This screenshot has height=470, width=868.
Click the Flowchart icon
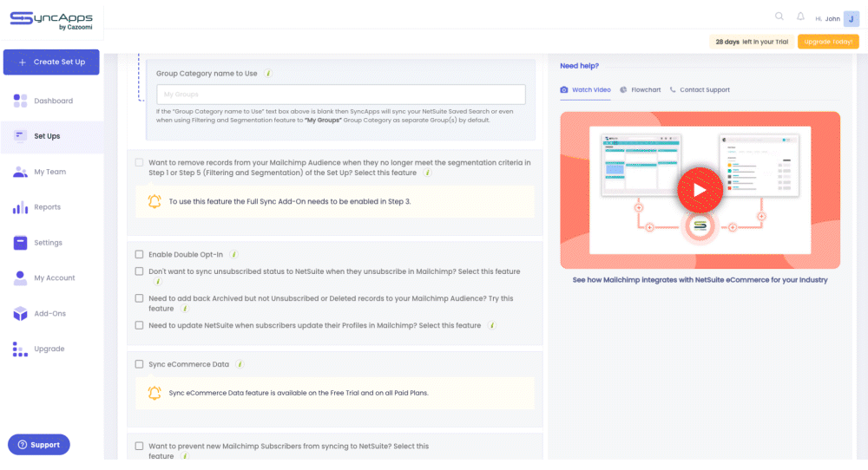click(623, 89)
